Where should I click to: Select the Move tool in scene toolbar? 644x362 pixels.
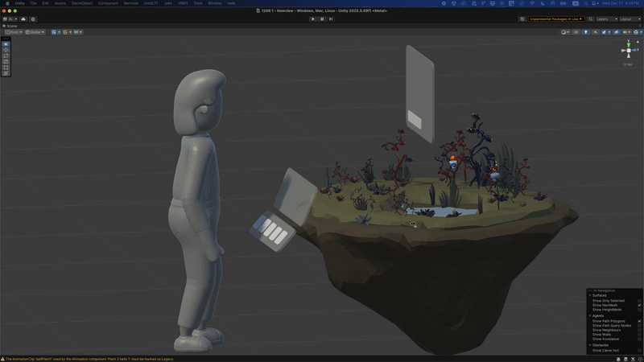click(6, 50)
